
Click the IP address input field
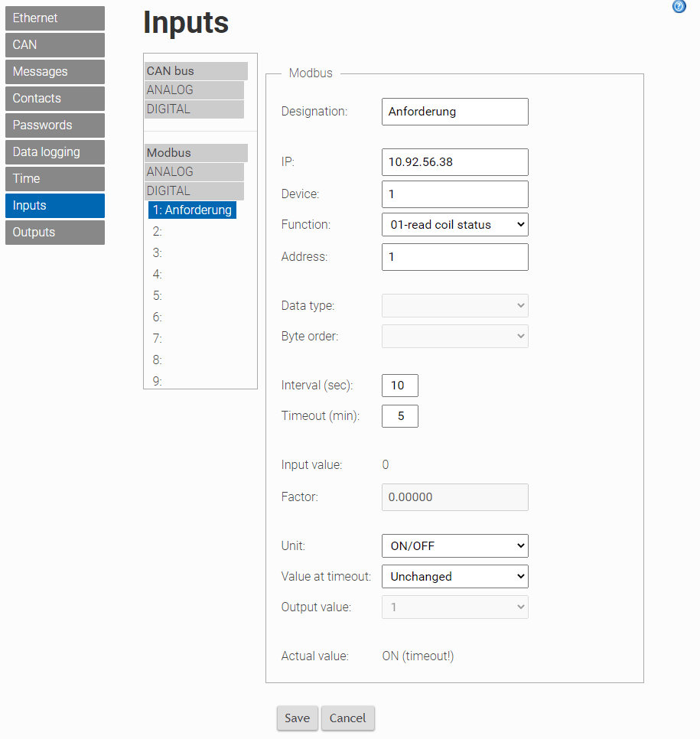[x=454, y=161]
